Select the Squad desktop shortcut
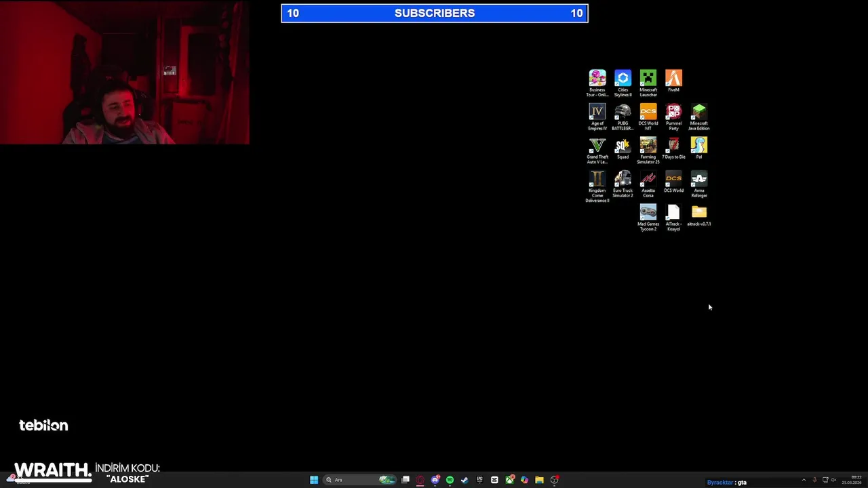The image size is (868, 488). (623, 148)
